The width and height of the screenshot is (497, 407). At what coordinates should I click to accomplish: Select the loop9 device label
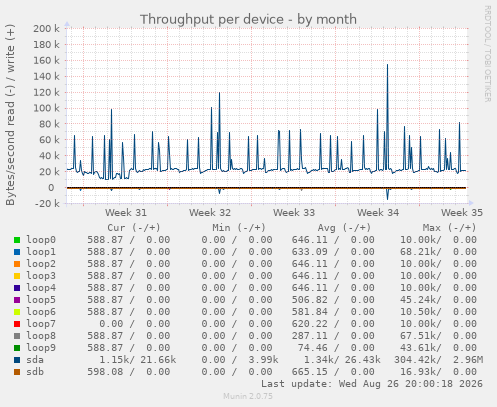point(41,348)
